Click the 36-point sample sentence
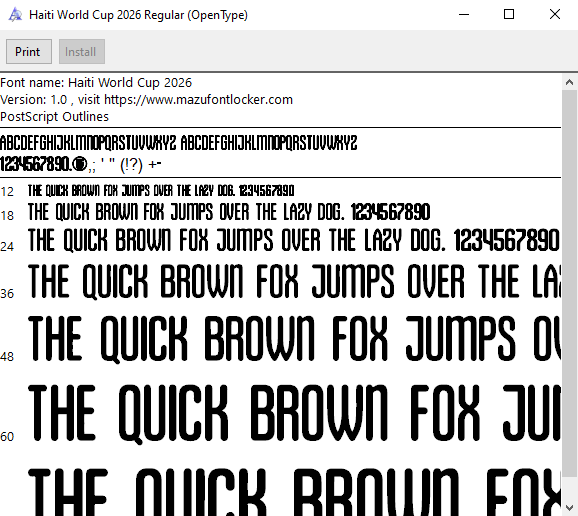This screenshot has height=516, width=578. coord(295,281)
